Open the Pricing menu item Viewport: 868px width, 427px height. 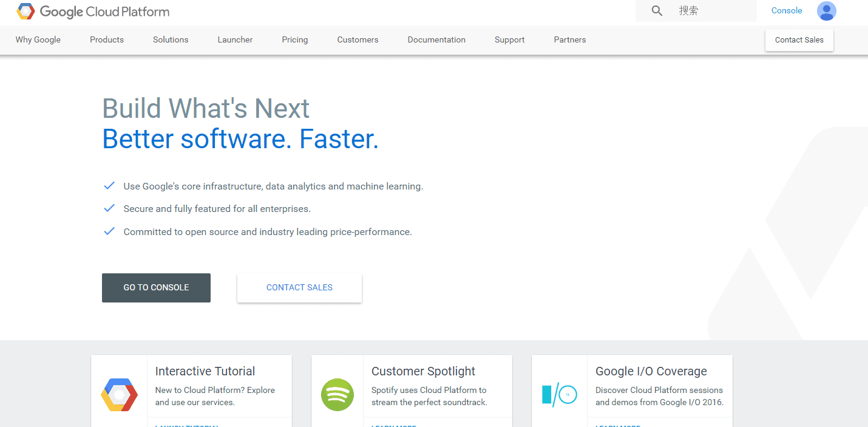[x=295, y=39]
